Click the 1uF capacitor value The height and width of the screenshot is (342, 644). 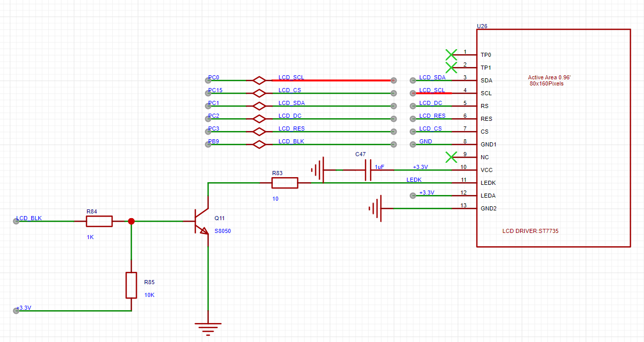379,167
